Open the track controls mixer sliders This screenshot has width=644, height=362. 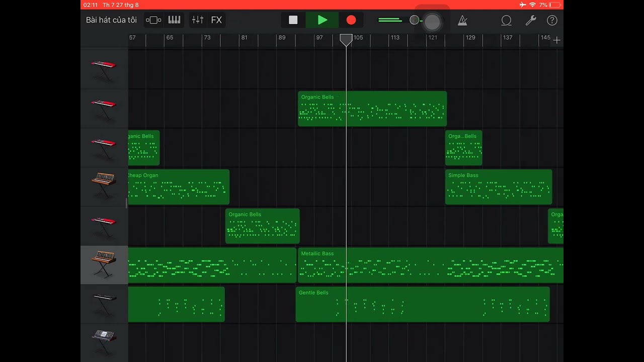(x=198, y=20)
